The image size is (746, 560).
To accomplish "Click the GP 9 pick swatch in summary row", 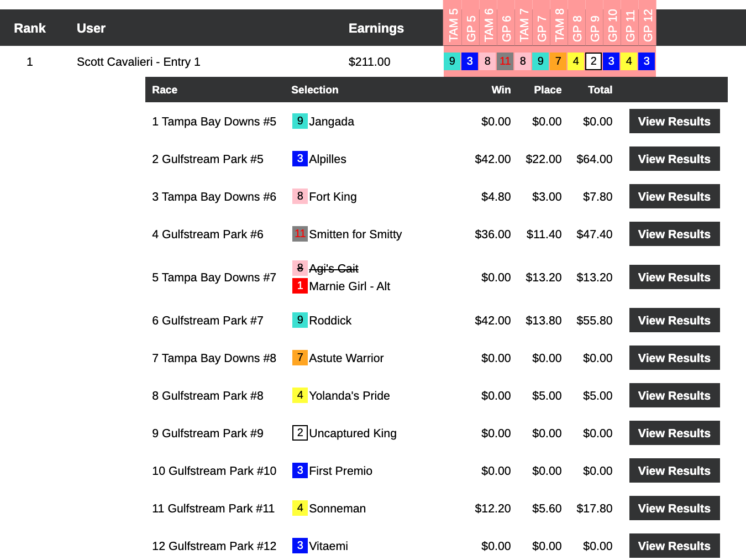I will tap(593, 61).
